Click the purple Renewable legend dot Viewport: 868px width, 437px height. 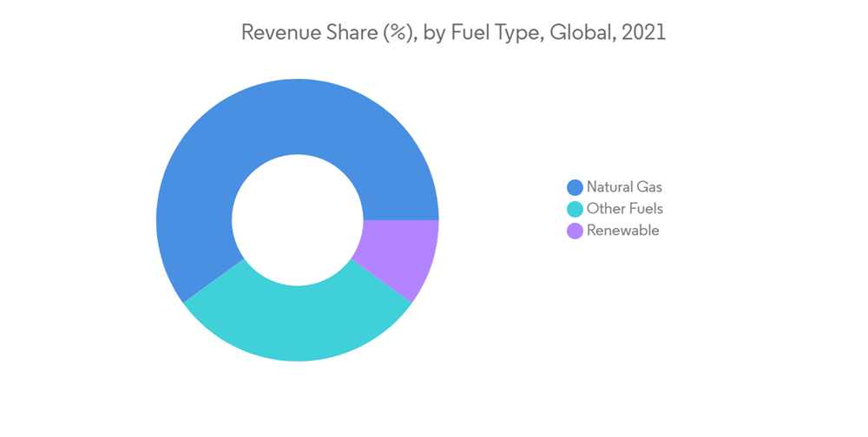coord(575,231)
